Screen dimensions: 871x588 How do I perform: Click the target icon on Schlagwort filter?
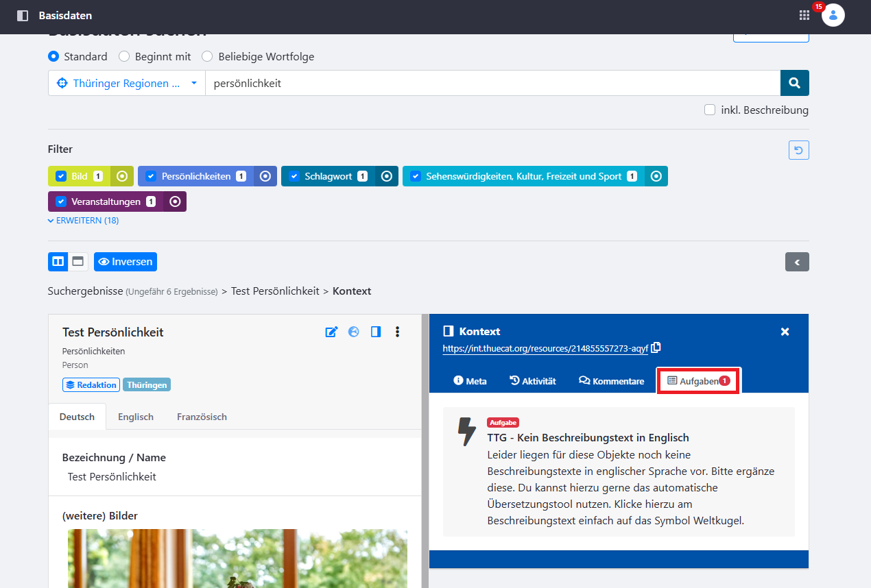click(x=387, y=176)
